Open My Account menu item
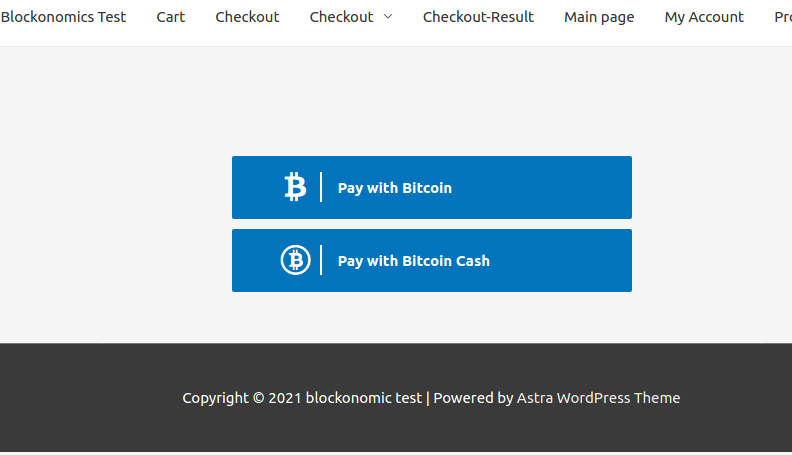Viewport: 792px width, 455px height. [x=704, y=17]
